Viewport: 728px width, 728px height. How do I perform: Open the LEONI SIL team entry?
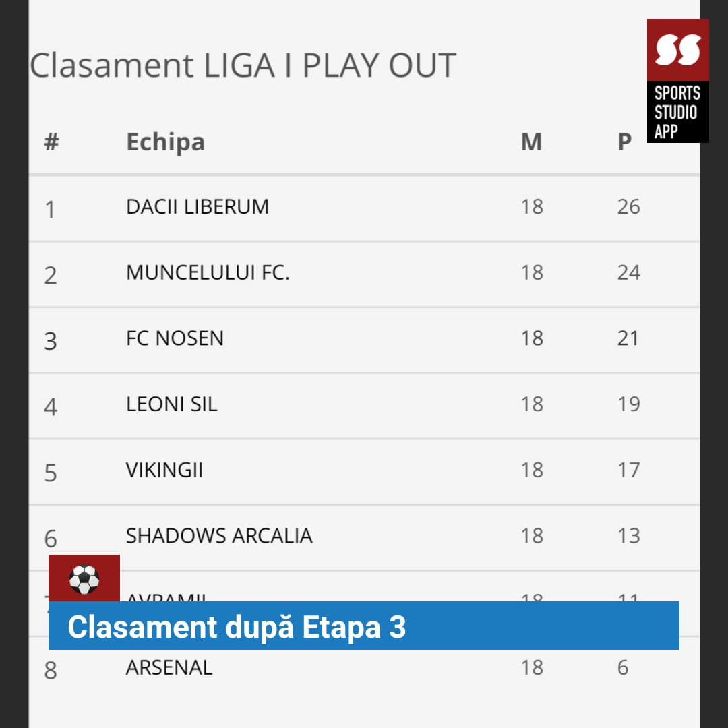[364, 406]
